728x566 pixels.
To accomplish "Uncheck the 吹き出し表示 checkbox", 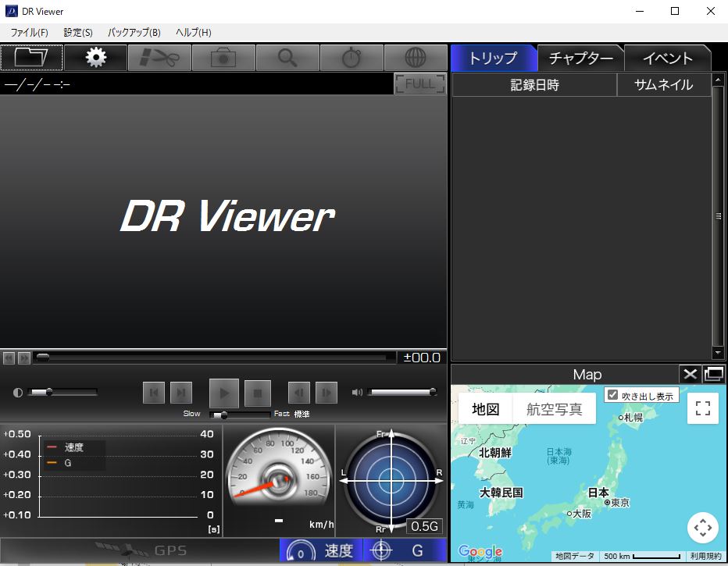I will click(x=613, y=395).
